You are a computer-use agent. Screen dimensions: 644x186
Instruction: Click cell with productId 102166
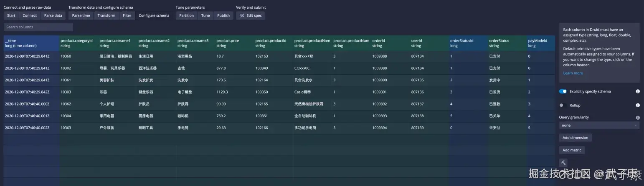(273, 128)
